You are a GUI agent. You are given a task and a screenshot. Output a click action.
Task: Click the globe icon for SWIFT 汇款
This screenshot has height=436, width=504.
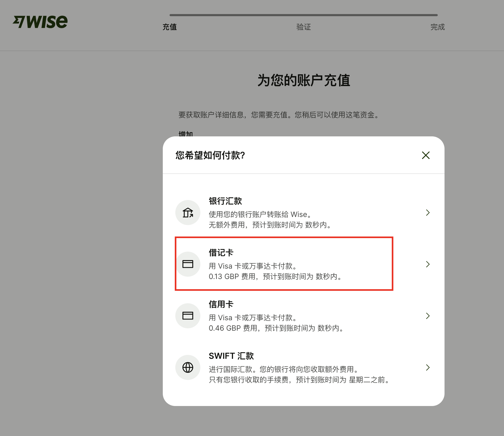tap(188, 367)
